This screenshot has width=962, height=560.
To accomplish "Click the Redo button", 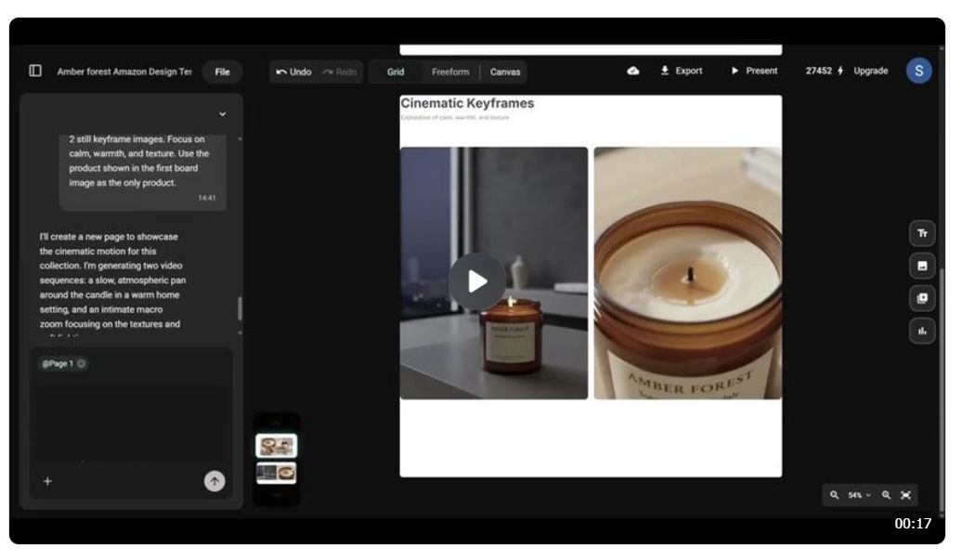I will pyautogui.click(x=340, y=72).
